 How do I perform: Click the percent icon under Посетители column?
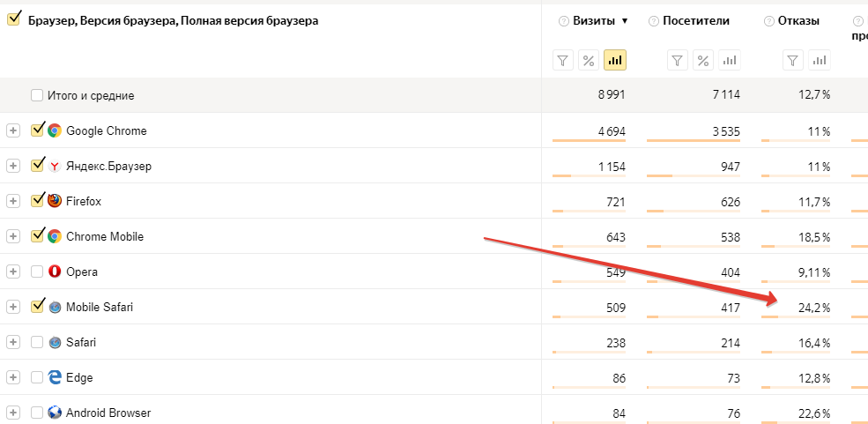703,60
